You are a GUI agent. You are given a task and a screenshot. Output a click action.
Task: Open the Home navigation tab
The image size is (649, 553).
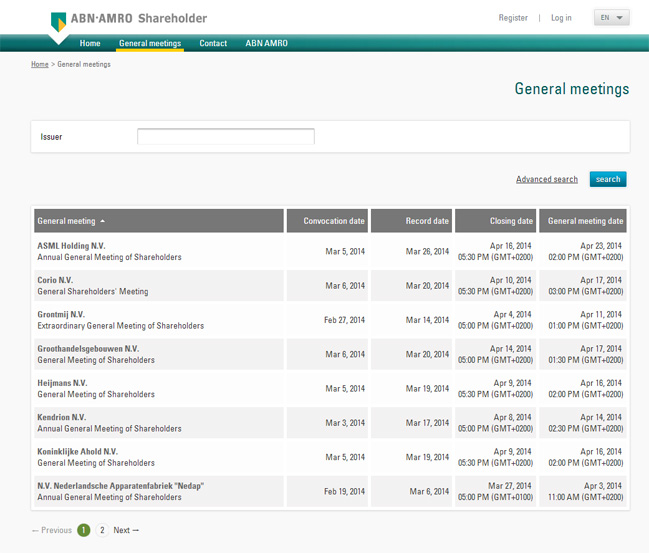click(x=90, y=43)
